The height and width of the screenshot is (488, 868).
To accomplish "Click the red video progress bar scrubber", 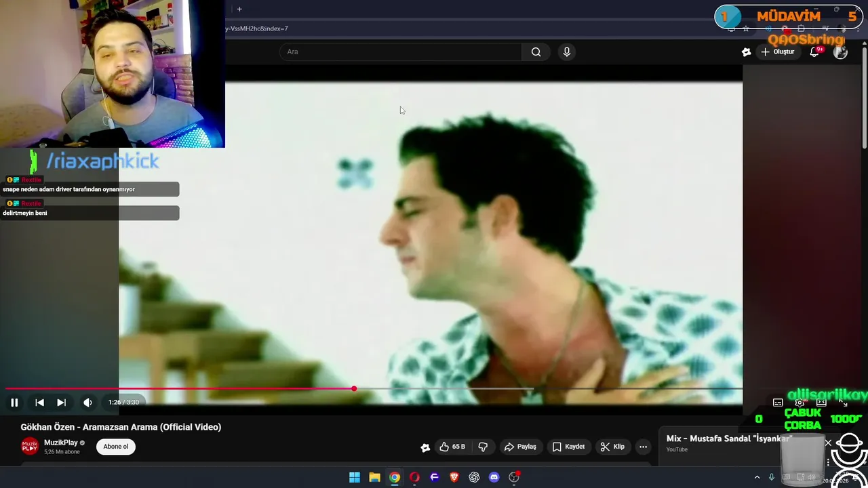I will pos(354,388).
